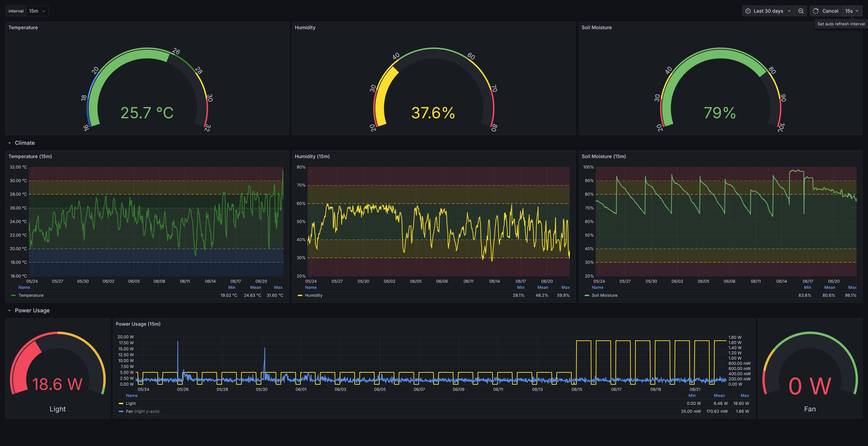Toggle the Fan (right y-axis) series visibility
The image size is (868, 446).
142,412
